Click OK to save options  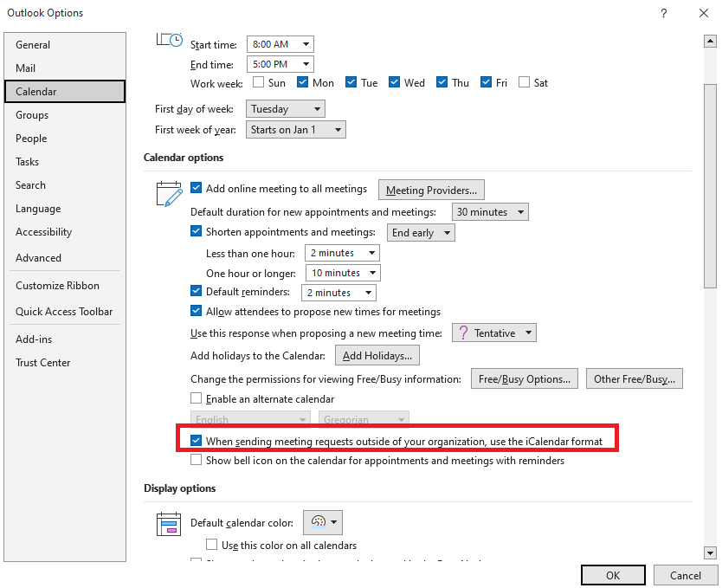coord(613,575)
